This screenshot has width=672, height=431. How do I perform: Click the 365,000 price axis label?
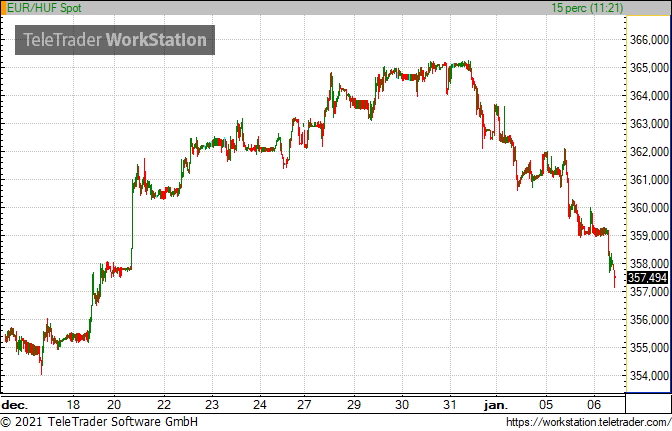[649, 68]
